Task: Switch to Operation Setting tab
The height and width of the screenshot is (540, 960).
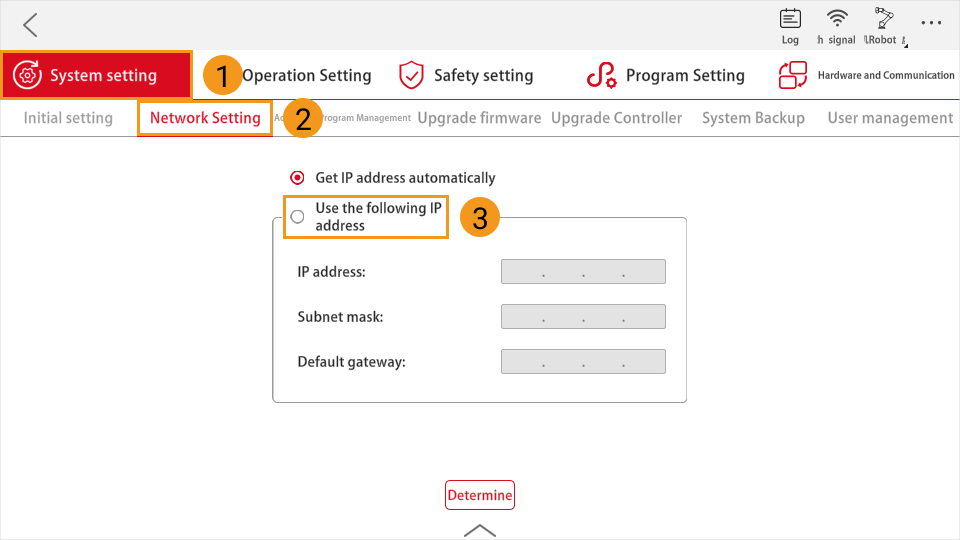Action: tap(306, 75)
